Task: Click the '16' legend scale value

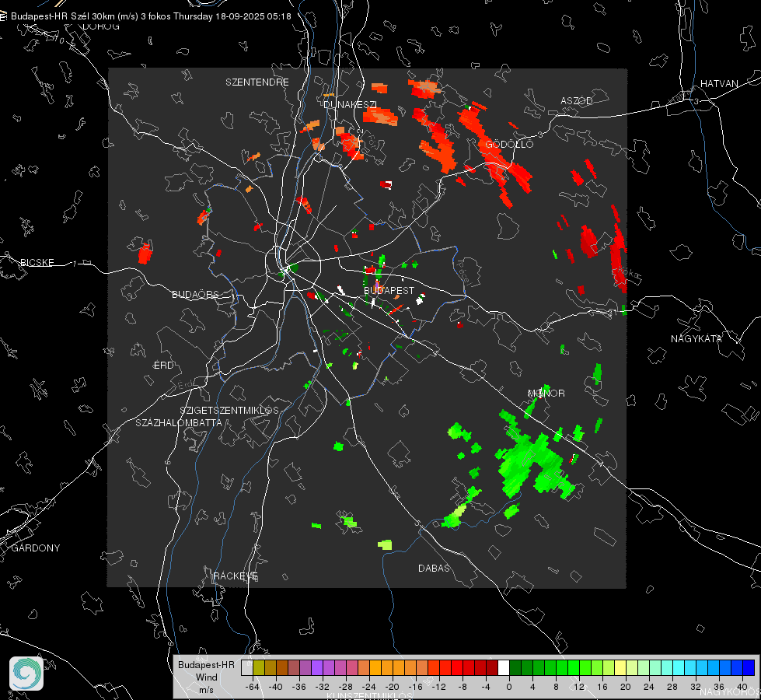Action: [602, 687]
